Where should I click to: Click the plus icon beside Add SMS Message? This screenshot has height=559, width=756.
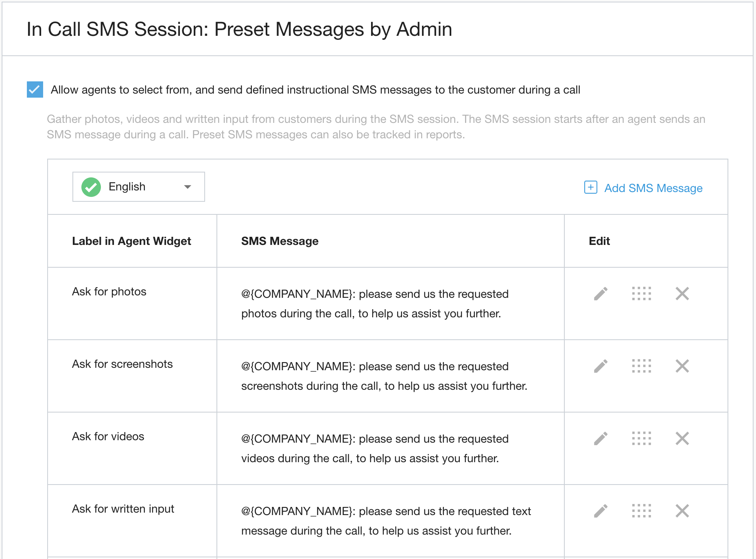pos(590,187)
